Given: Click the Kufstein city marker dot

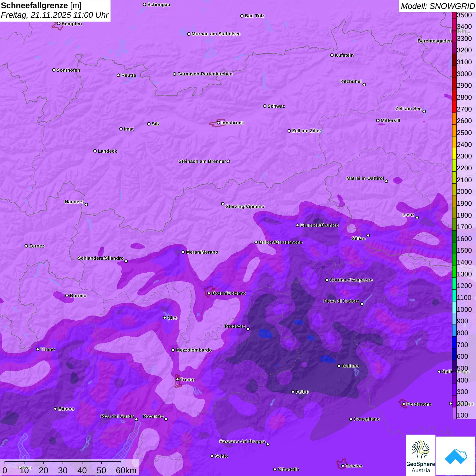Looking at the screenshot, I should pyautogui.click(x=332, y=55).
